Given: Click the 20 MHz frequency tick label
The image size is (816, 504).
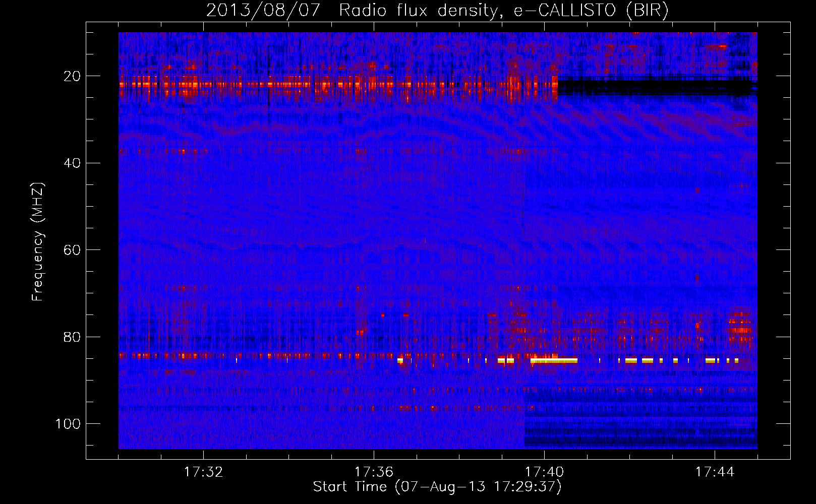Looking at the screenshot, I should click(x=73, y=76).
